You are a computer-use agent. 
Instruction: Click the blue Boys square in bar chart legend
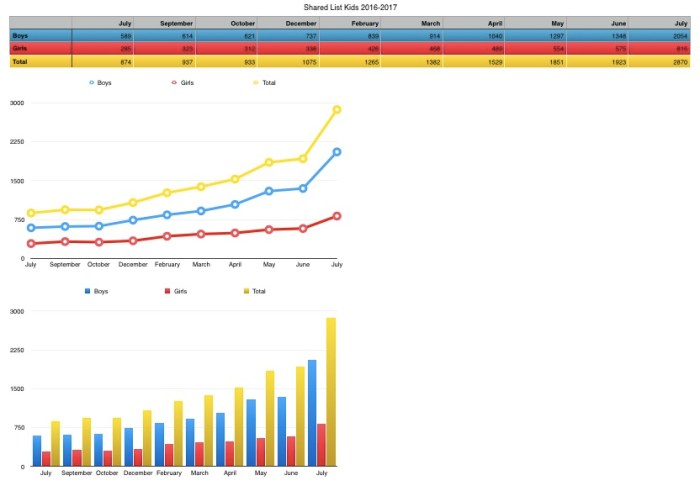pyautogui.click(x=88, y=291)
